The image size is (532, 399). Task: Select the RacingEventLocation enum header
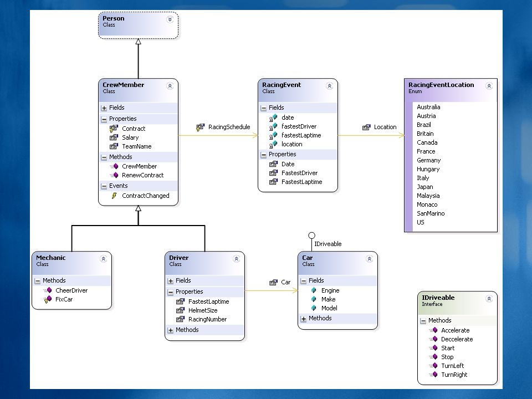pyautogui.click(x=451, y=90)
